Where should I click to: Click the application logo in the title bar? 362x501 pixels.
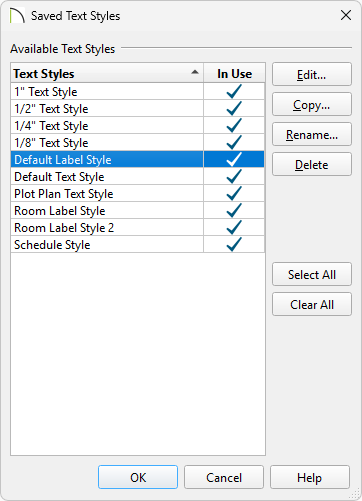tap(17, 16)
